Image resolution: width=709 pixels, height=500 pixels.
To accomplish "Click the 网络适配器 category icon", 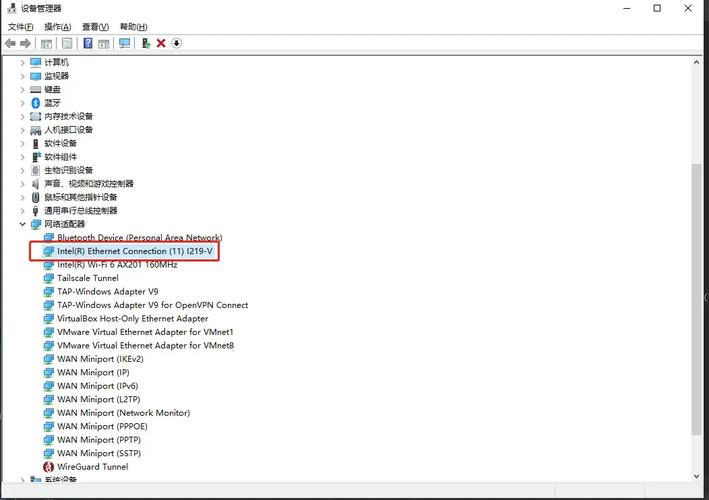I will pos(36,224).
